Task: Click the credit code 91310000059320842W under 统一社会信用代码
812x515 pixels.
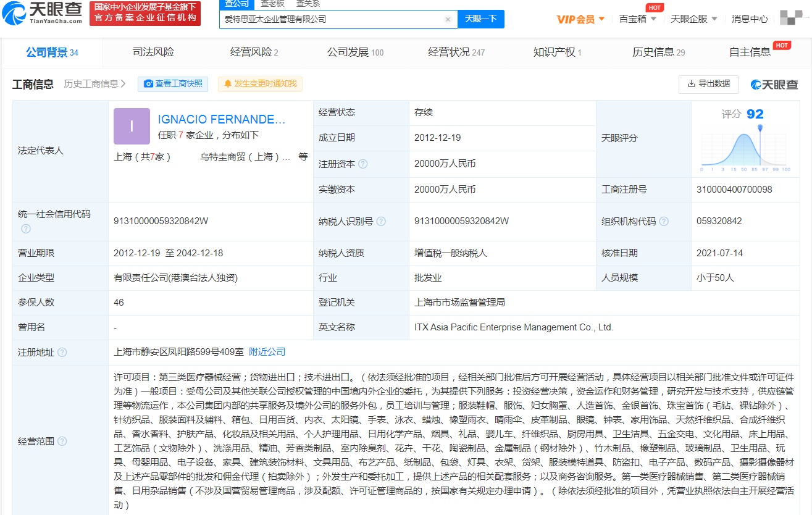Action: point(161,220)
